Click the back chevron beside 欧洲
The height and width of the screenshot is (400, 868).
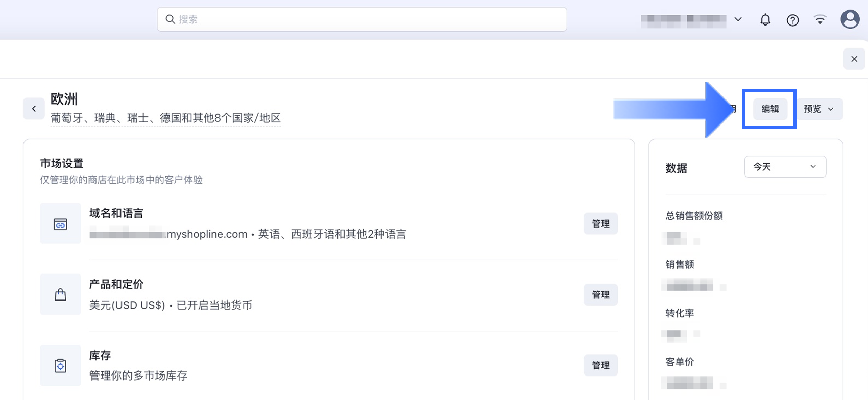[x=34, y=108]
